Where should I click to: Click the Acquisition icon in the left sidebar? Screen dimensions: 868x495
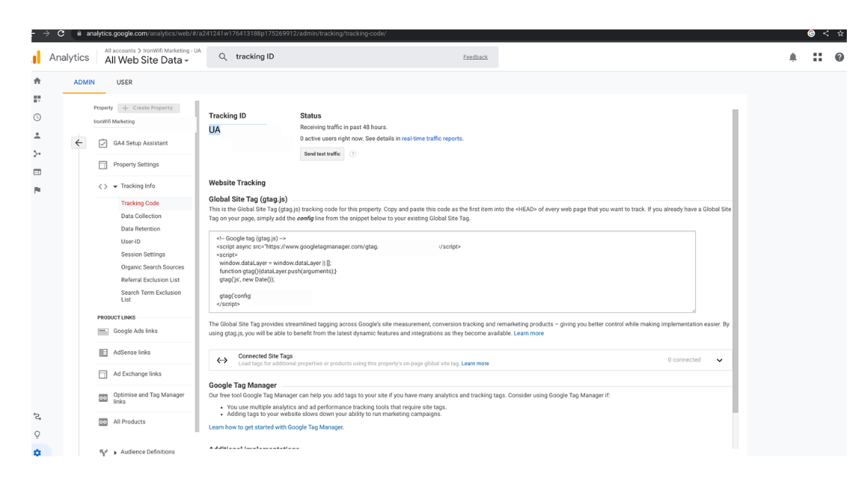pyautogui.click(x=37, y=153)
